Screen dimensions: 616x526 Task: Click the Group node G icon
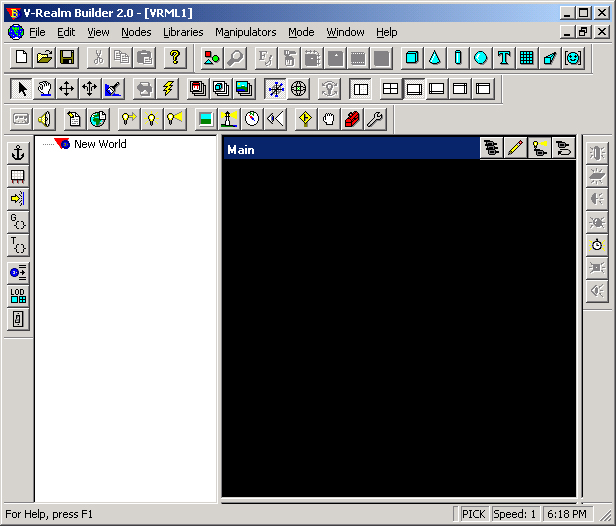tap(18, 222)
